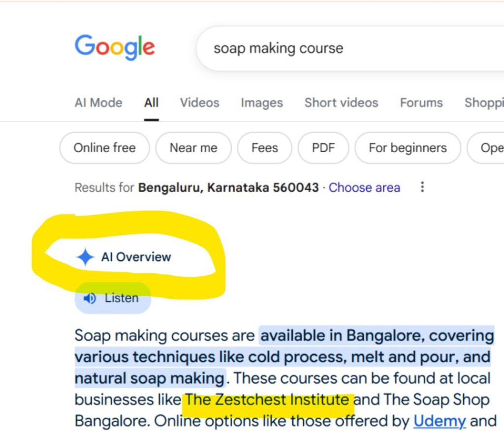Click the Google logo
Viewport: 504px width, 431px height.
[115, 47]
